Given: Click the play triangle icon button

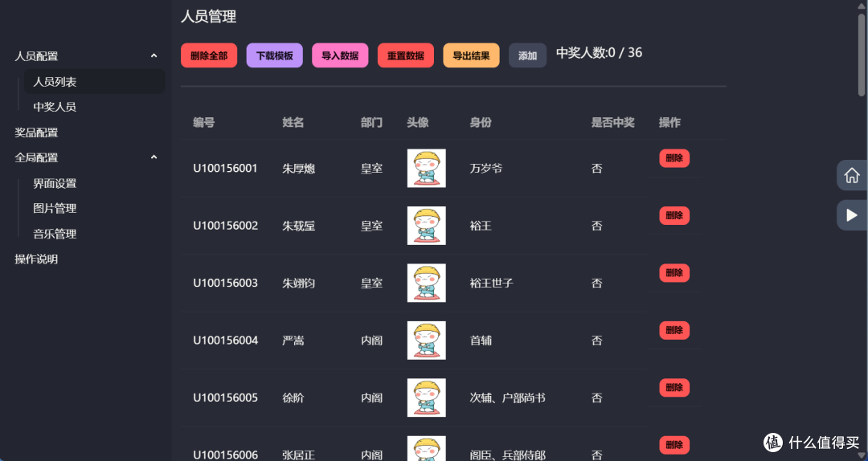Looking at the screenshot, I should point(852,214).
